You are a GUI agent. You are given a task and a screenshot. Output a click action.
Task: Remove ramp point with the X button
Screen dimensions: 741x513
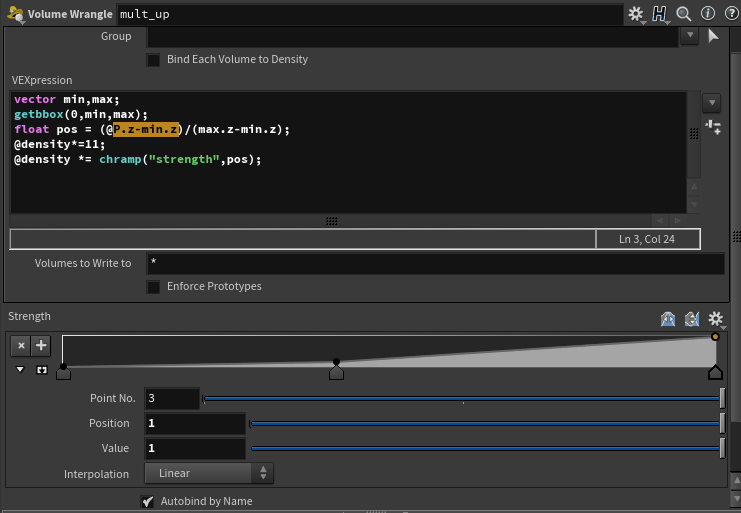(21, 346)
